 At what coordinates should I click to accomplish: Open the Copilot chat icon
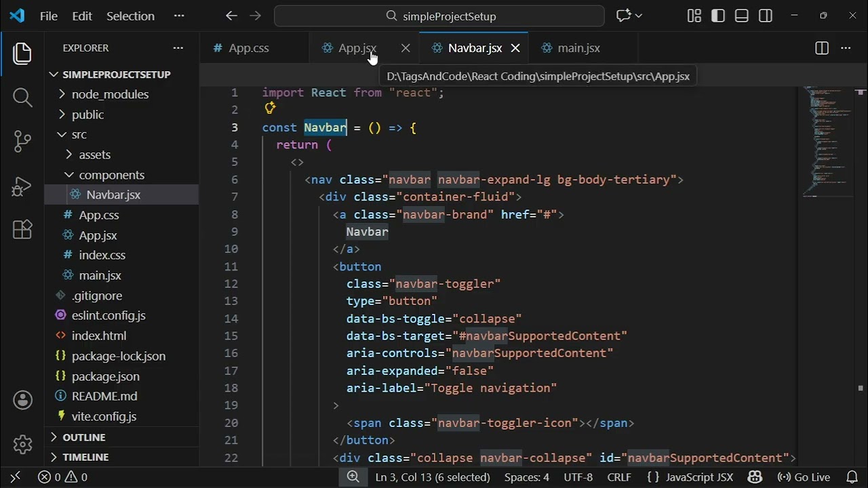(624, 16)
